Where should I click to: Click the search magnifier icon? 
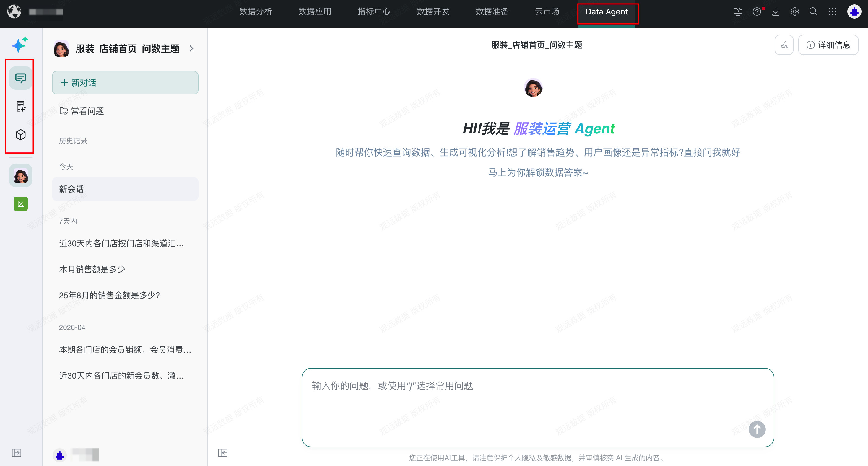[813, 12]
